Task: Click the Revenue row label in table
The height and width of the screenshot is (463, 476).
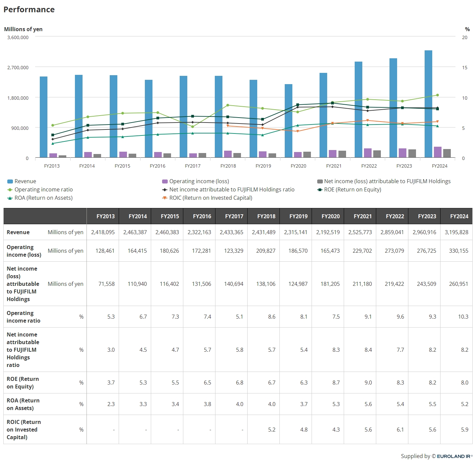Action: pos(18,232)
